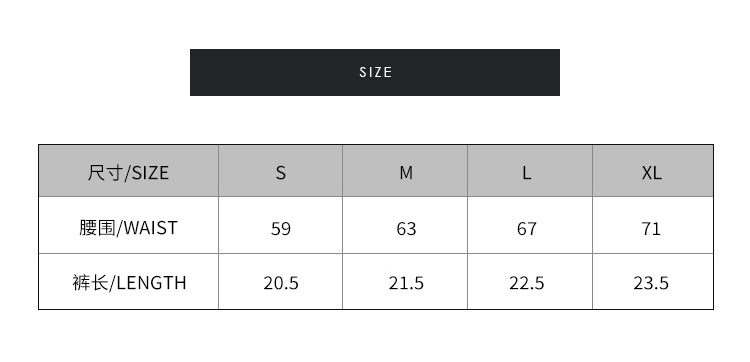Viewport: 750px width, 362px height.
Task: Click the Chinese characters 腰围 in table
Action: coord(97,228)
